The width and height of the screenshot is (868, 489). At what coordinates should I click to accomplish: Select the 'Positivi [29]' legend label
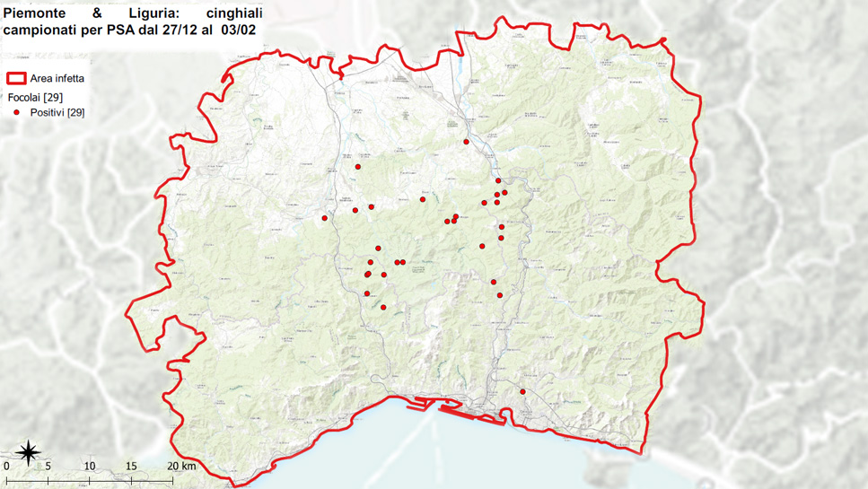[57, 113]
